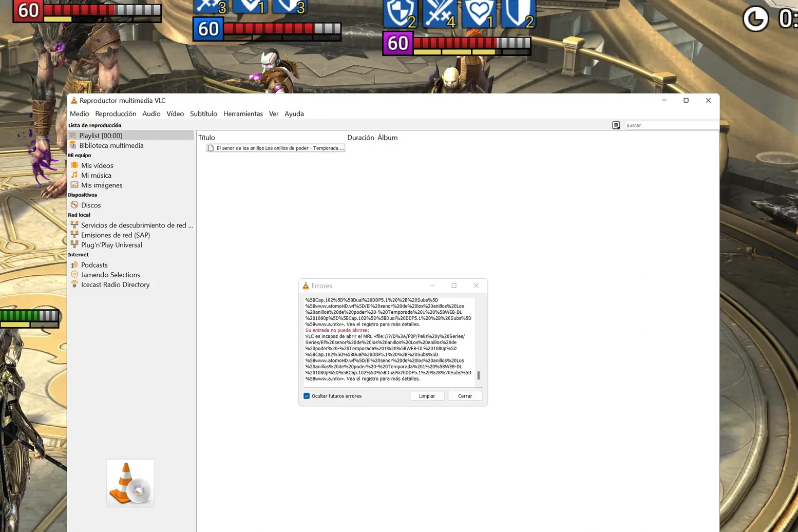Minimize the Errores dialog
The width and height of the screenshot is (798, 532).
(432, 286)
